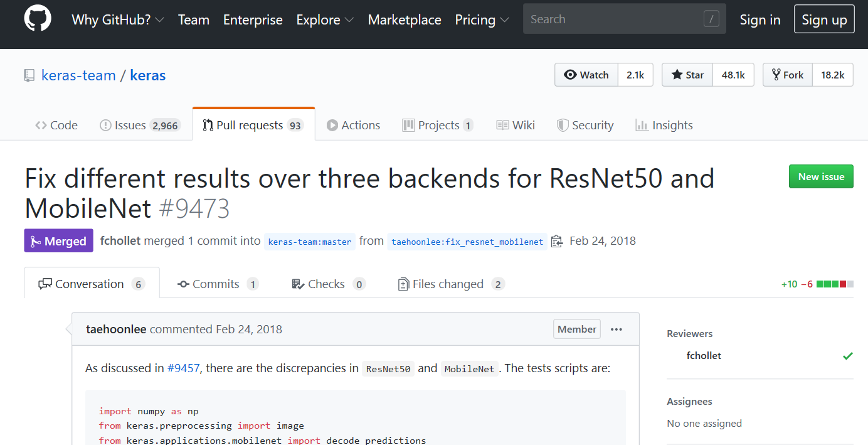This screenshot has height=445, width=868.
Task: Click the three-dot comment options icon
Action: pos(617,330)
